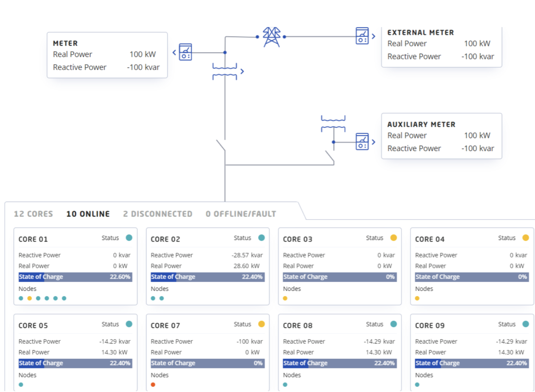Collapse External Meter panel chevron
The height and width of the screenshot is (392, 535).
click(x=373, y=36)
